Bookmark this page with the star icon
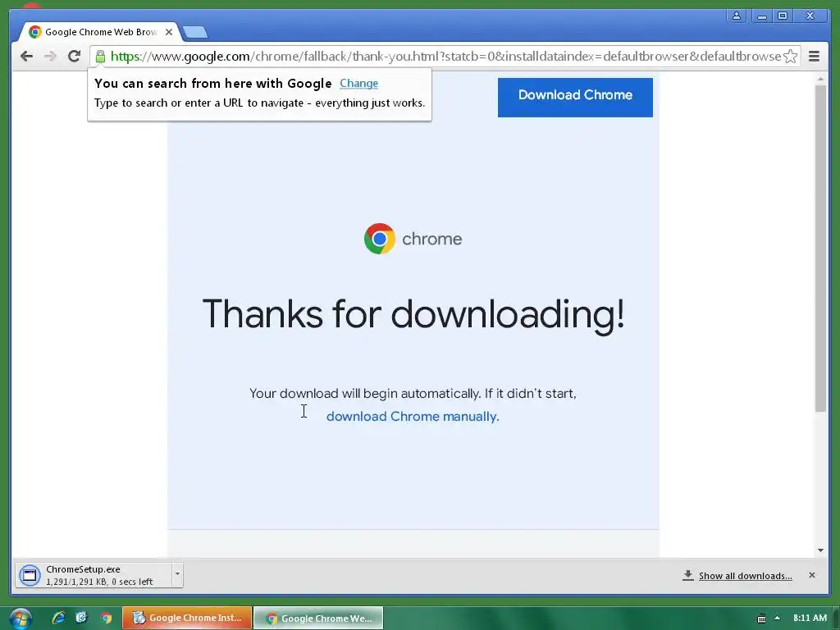 (x=790, y=57)
